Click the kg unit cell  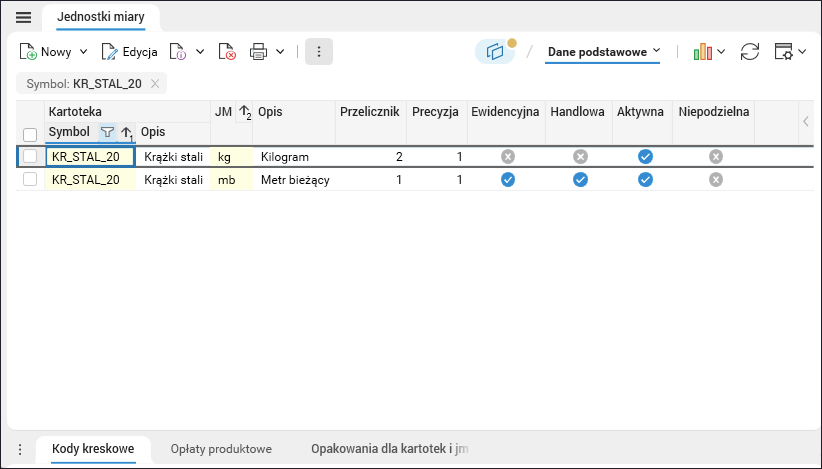231,157
